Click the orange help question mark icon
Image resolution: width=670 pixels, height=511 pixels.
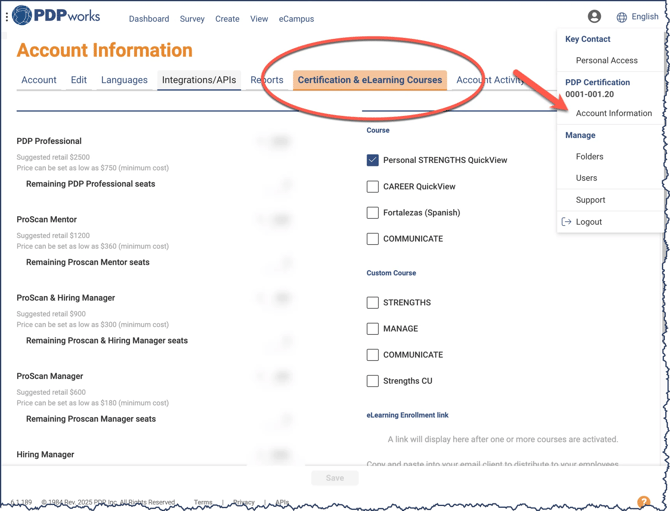point(643,502)
